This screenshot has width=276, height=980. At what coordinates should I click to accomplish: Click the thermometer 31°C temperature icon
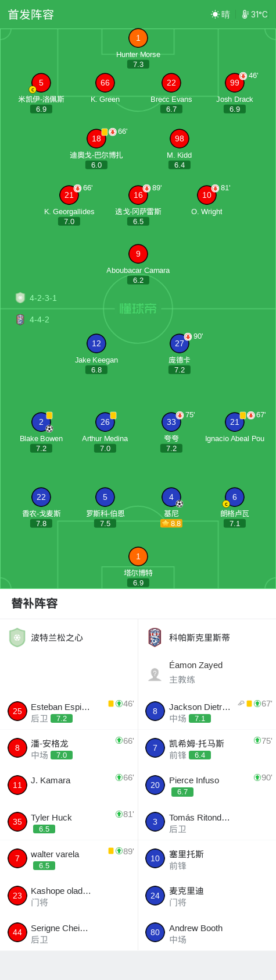click(245, 15)
